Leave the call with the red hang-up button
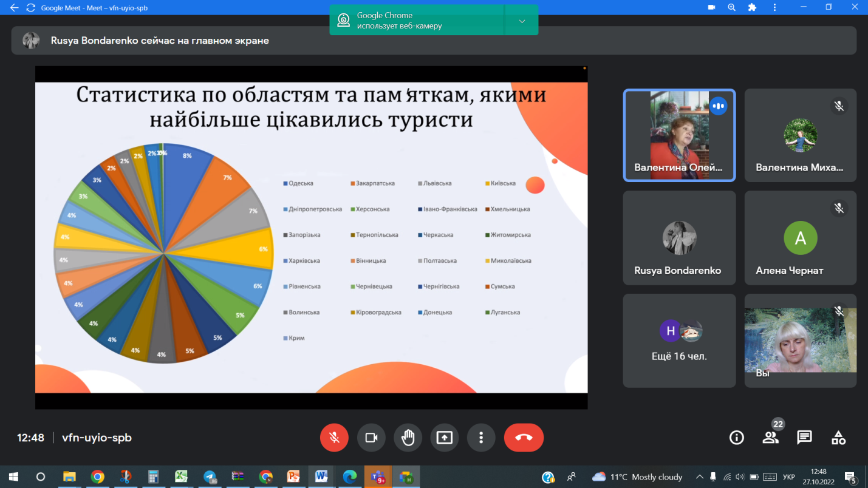Screen dimensions: 868x488 pyautogui.click(x=524, y=438)
